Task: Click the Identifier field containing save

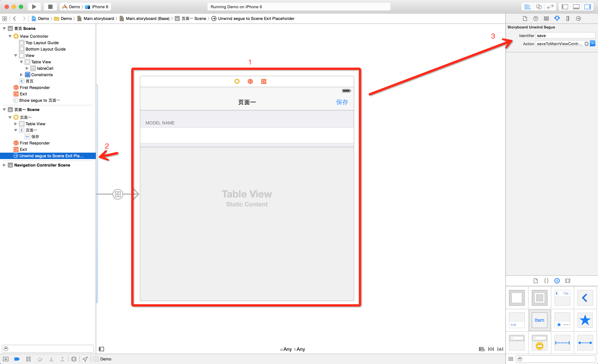Action: tap(565, 35)
